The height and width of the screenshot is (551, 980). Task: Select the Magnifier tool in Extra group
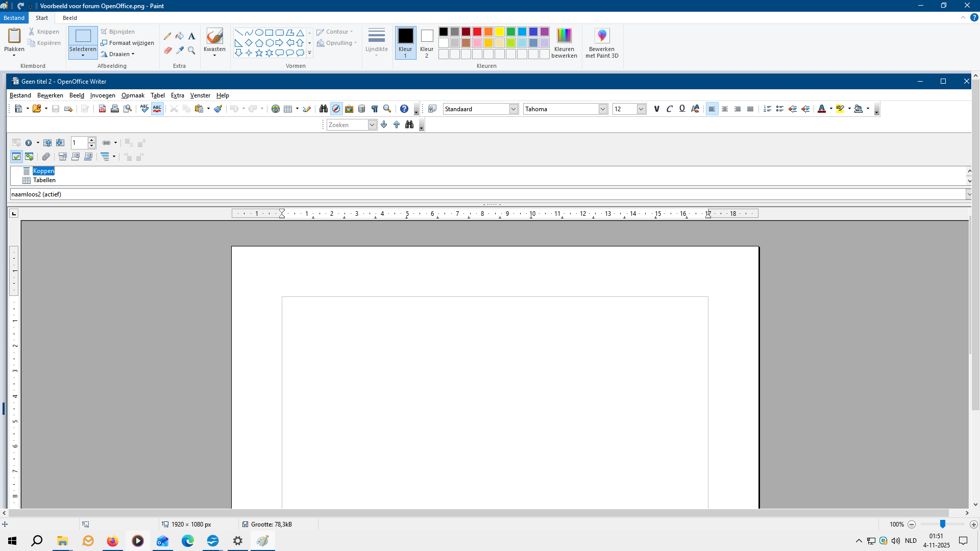[x=191, y=51]
